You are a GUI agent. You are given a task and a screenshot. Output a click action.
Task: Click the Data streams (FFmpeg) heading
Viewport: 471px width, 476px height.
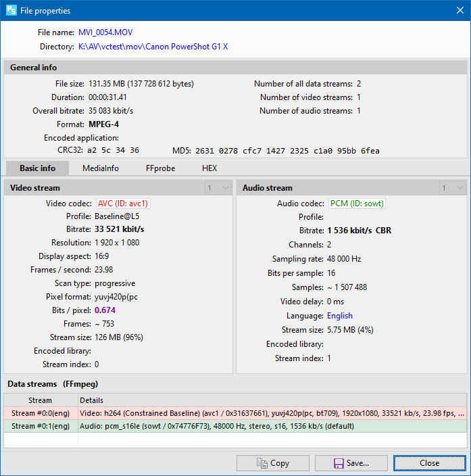click(53, 384)
